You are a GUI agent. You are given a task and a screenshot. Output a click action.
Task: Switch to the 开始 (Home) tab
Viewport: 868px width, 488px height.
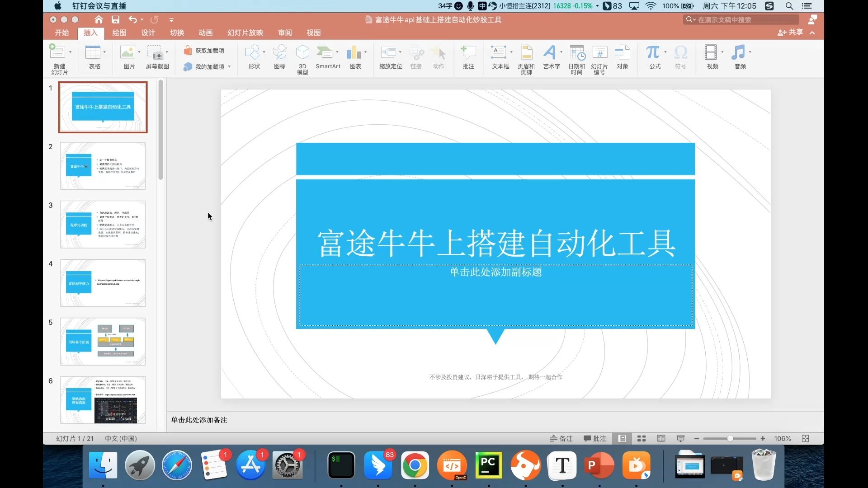tap(62, 33)
